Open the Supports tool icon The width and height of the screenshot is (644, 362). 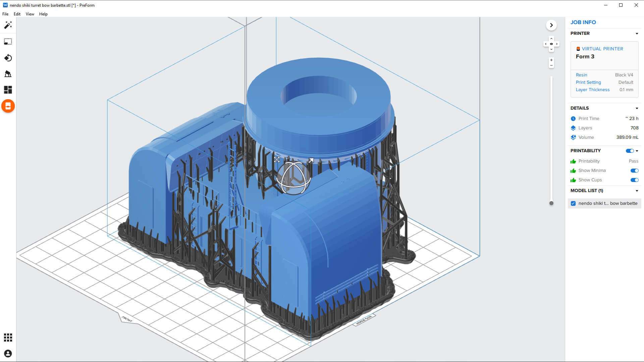8,74
